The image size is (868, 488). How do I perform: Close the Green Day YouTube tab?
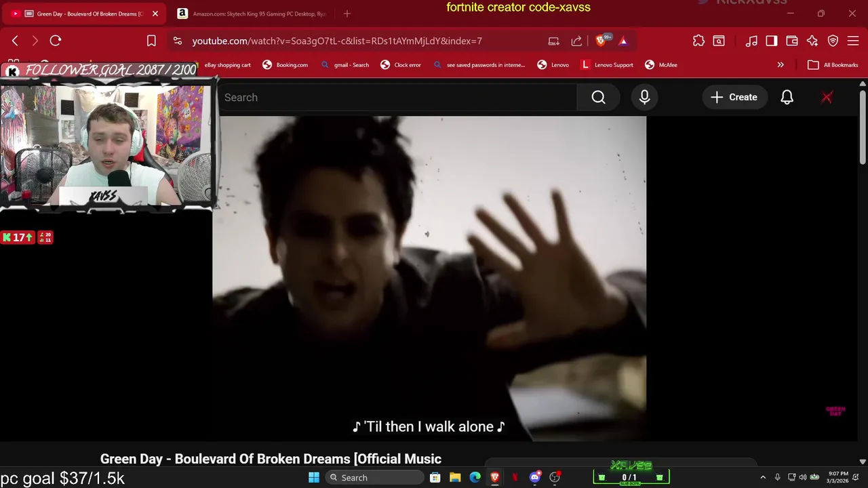[155, 14]
